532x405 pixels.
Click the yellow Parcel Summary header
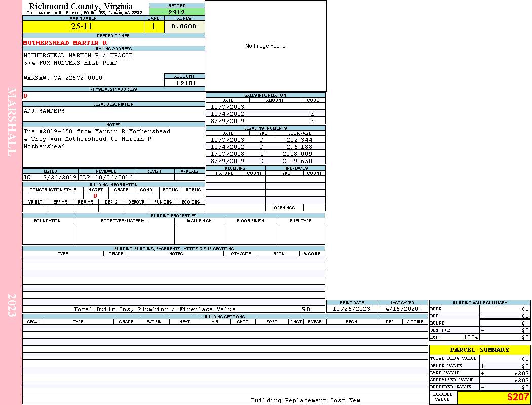click(479, 350)
